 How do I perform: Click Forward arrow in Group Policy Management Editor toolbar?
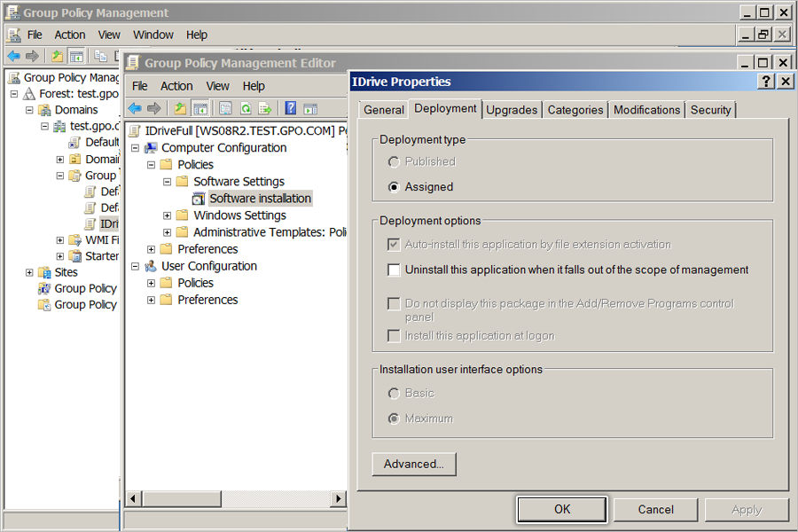click(154, 108)
